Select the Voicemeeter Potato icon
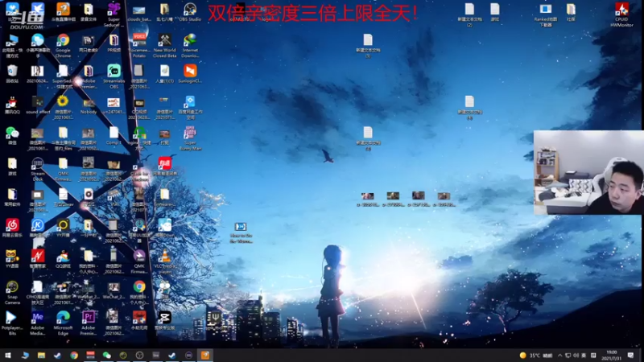Image resolution: width=644 pixels, height=362 pixels. coord(138,45)
